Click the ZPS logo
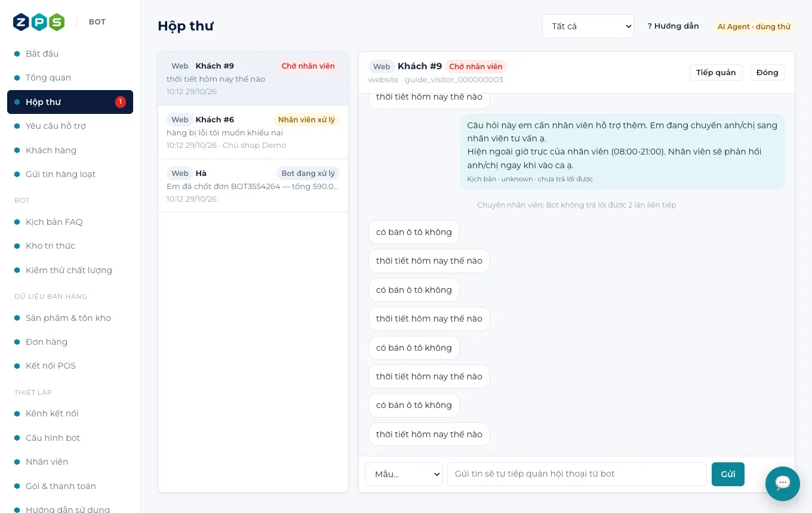The height and width of the screenshot is (513, 812). pyautogui.click(x=39, y=22)
